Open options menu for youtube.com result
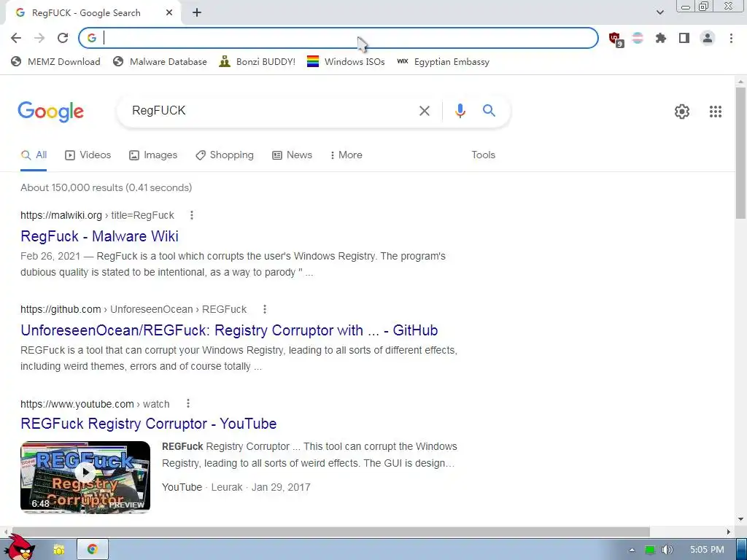This screenshot has width=747, height=560. pos(188,404)
